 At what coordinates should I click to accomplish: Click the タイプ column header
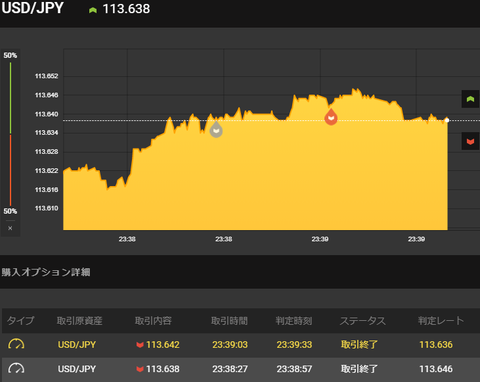(x=21, y=321)
